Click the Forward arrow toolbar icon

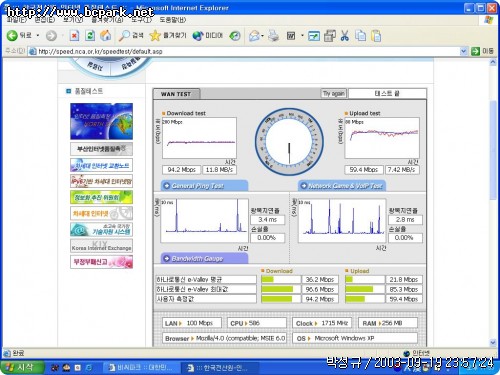tap(51, 36)
